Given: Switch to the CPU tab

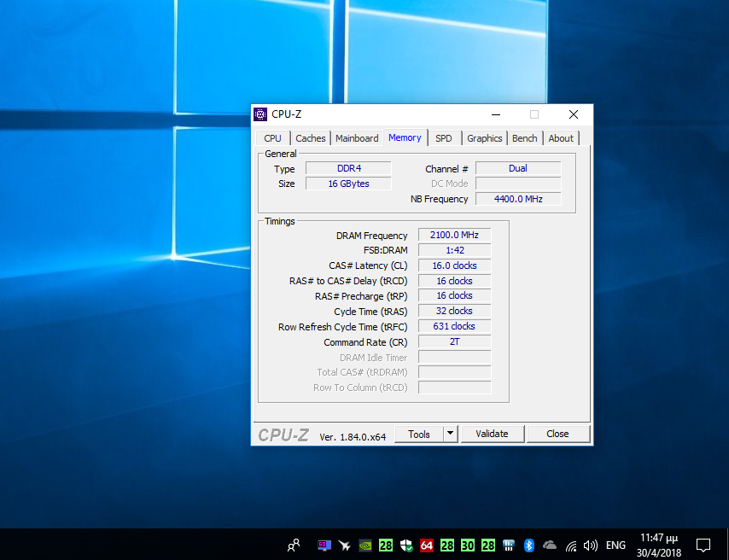Looking at the screenshot, I should 272,138.
